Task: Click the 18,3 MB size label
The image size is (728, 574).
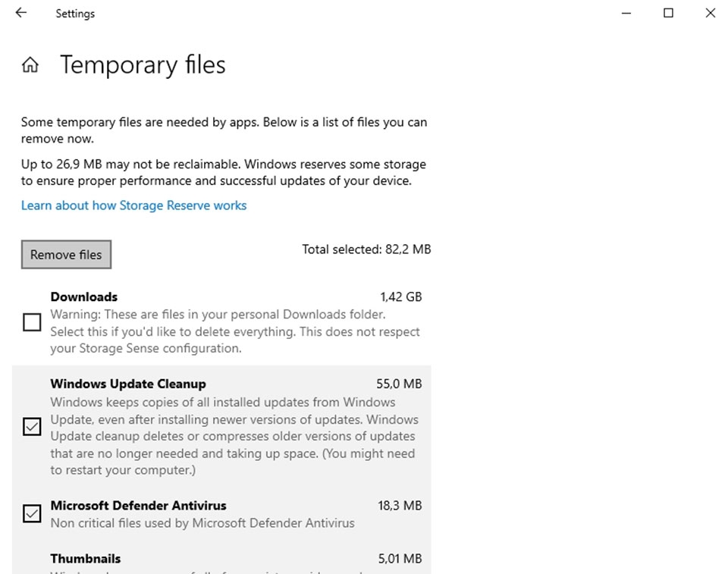Action: (400, 506)
